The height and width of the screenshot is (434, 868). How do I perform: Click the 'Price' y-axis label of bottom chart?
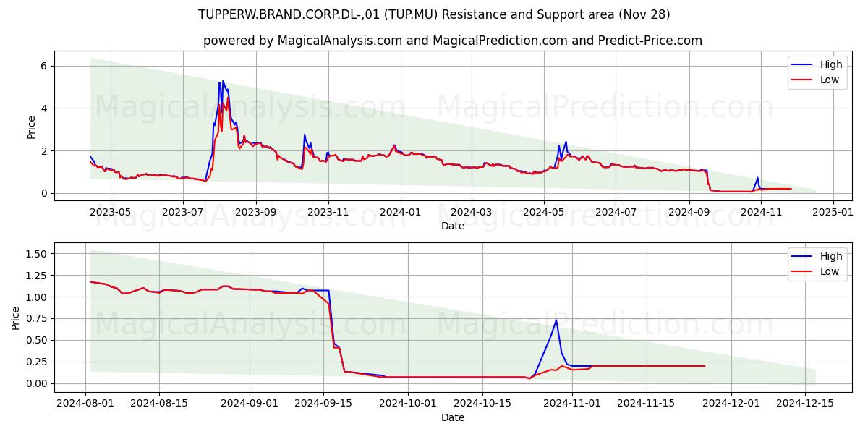pyautogui.click(x=16, y=317)
